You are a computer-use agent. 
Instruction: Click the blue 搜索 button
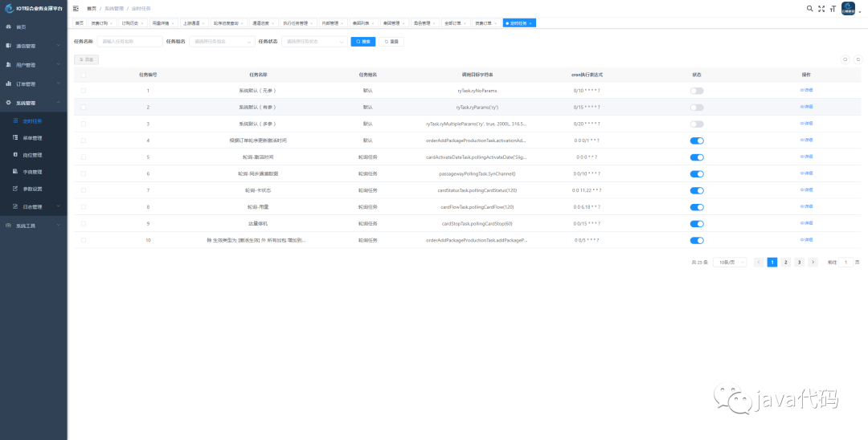coord(363,42)
